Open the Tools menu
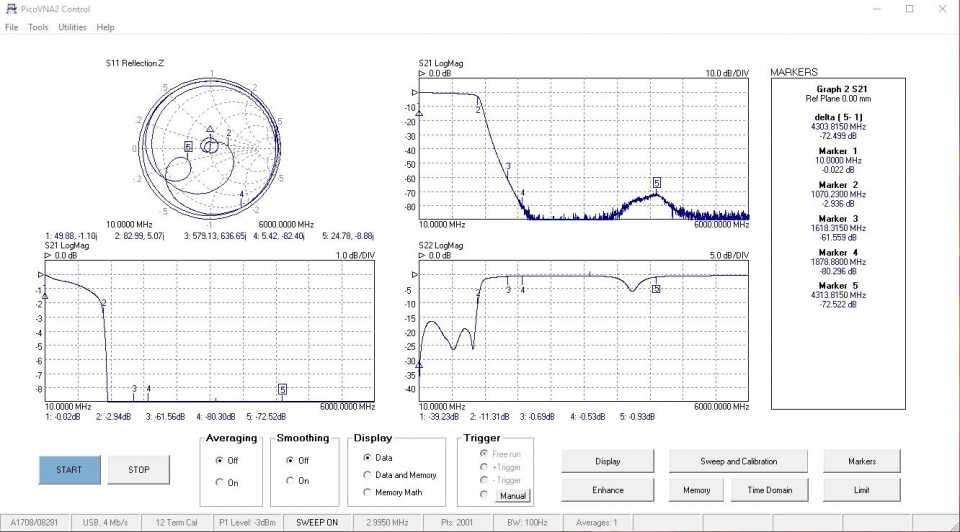Screen dimensions: 960x532 [38, 27]
